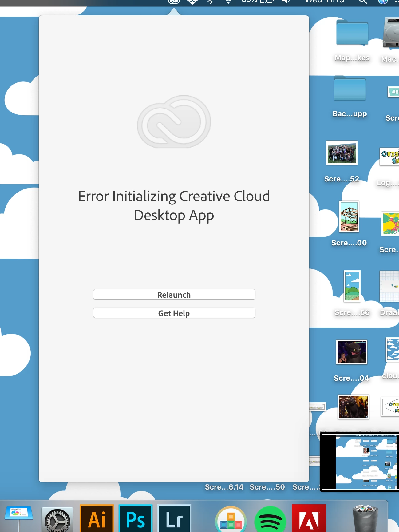Image resolution: width=399 pixels, height=532 pixels.
Task: Select the Scre....56 landscape thumbnail
Action: click(352, 286)
